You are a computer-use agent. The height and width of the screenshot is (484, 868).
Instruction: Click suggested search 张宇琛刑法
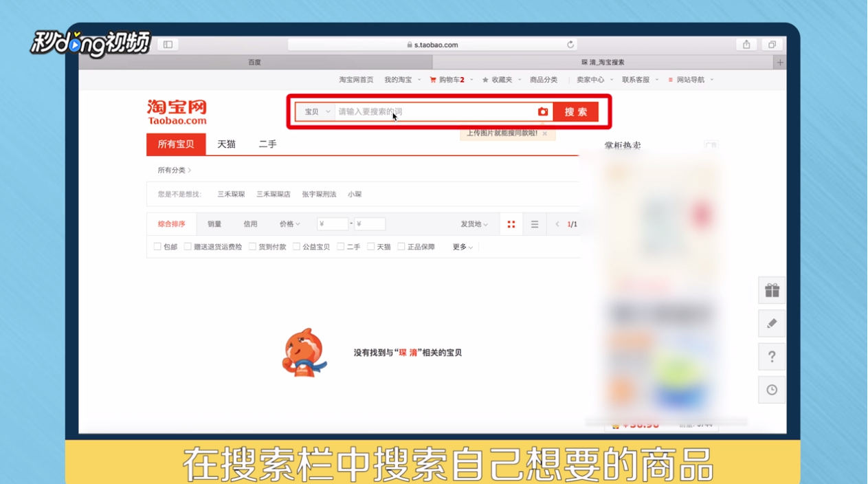click(x=319, y=195)
